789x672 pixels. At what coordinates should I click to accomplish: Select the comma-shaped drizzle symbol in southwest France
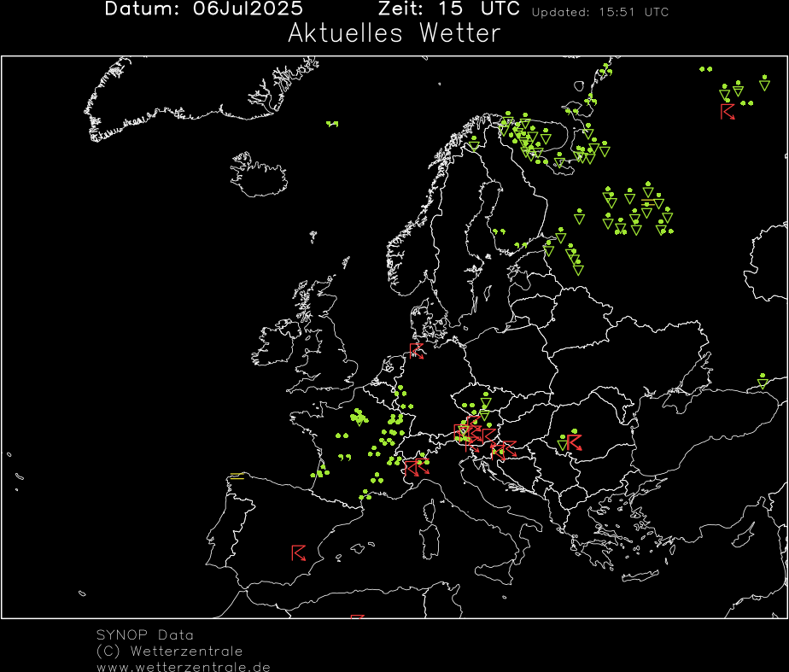coord(345,457)
